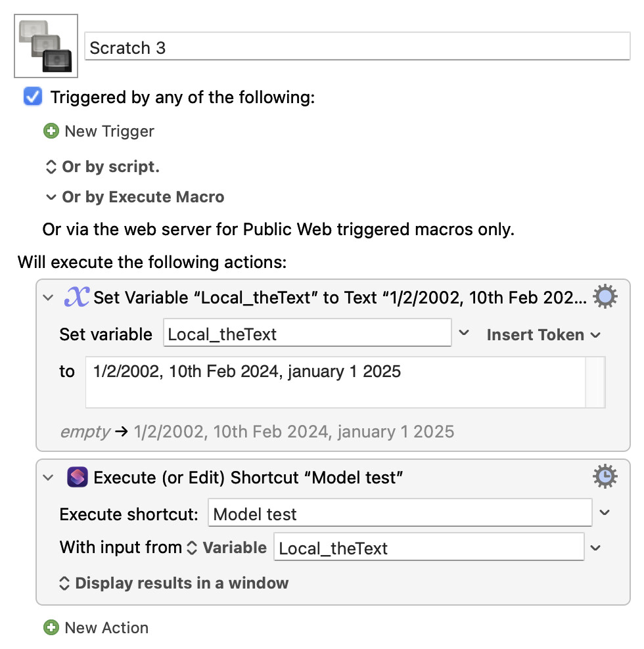
Task: Open the Execute shortcut name dropdown arrow
Action: pos(605,512)
